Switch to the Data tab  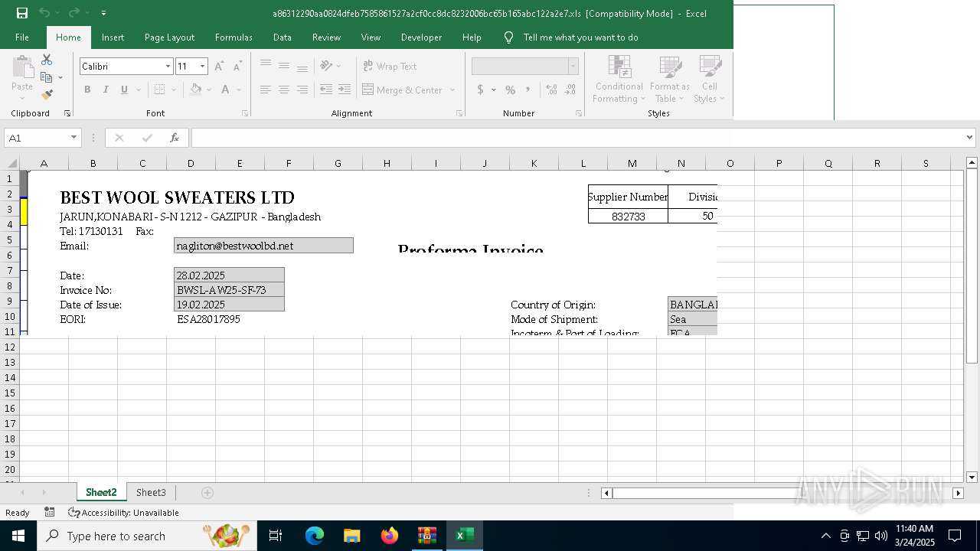pos(283,37)
